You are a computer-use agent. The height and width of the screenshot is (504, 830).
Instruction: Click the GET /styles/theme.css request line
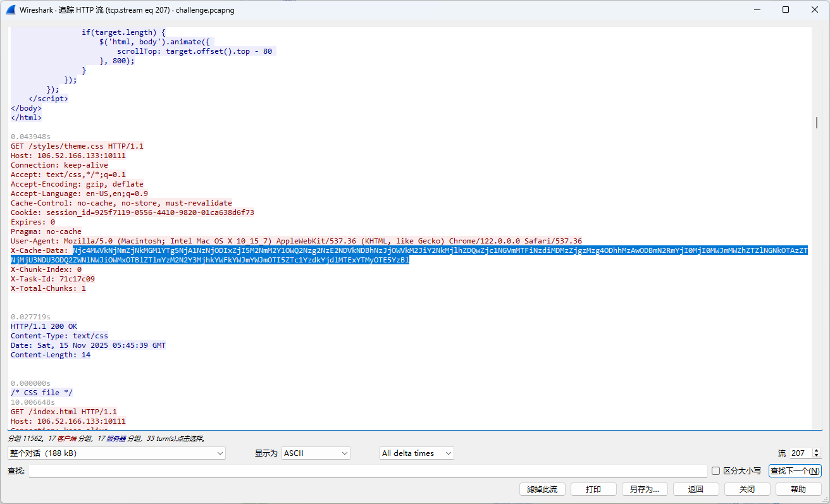pos(77,146)
